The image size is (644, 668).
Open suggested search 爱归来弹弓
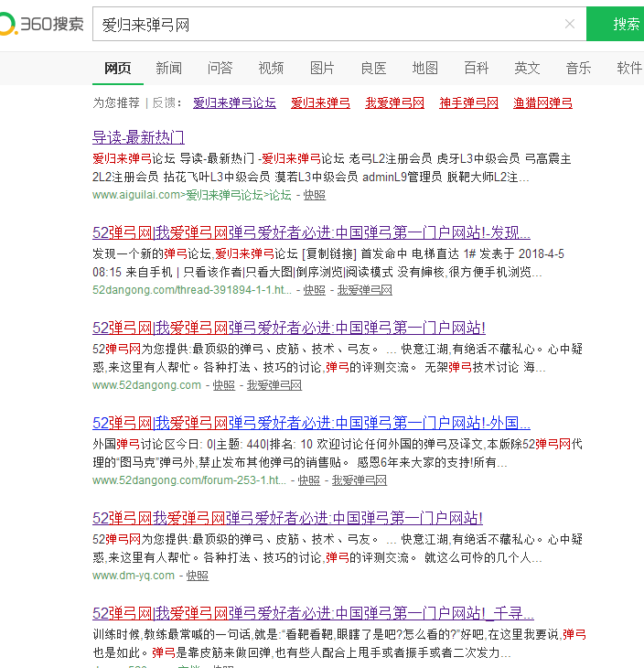coord(320,102)
